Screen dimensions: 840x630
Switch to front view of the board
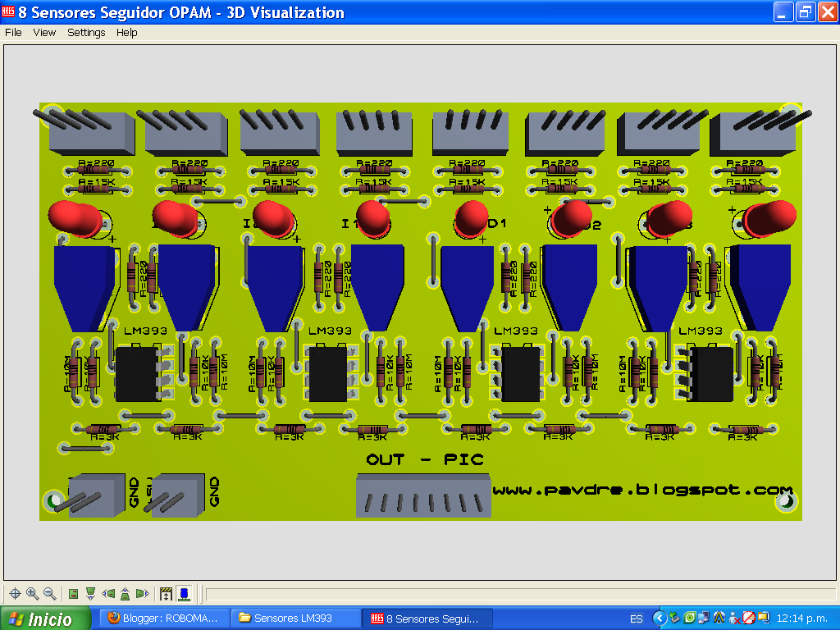pos(90,594)
